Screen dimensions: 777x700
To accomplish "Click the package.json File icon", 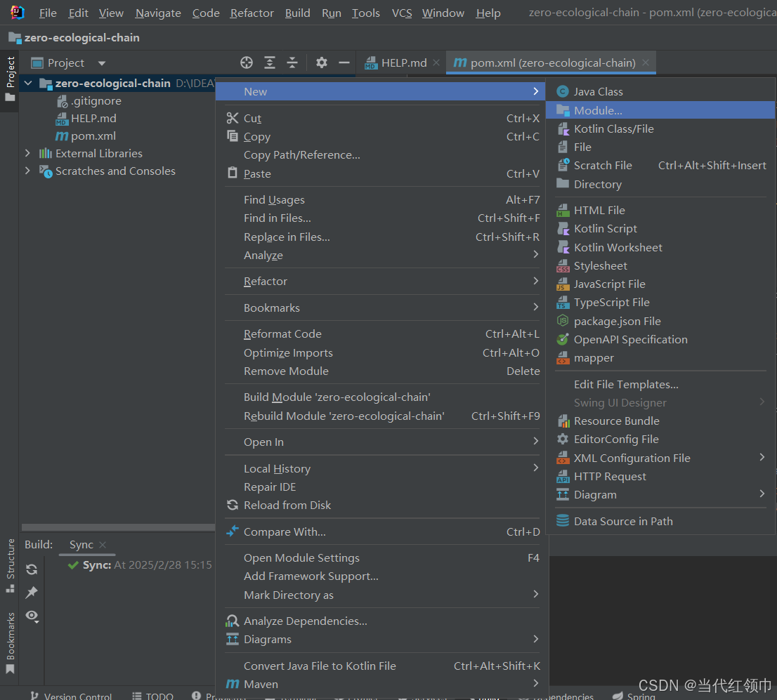I will (563, 321).
